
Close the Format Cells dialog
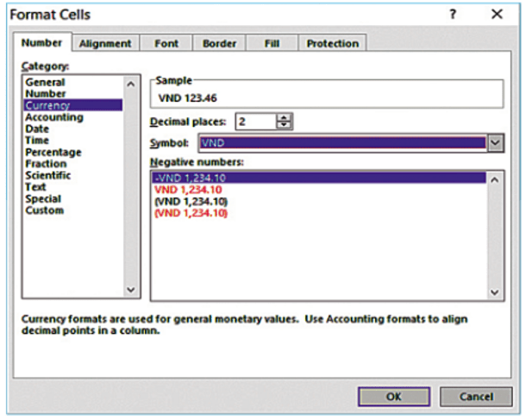click(497, 15)
